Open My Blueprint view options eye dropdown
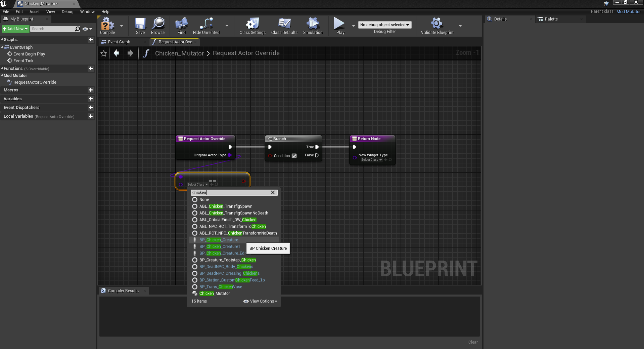The image size is (644, 349). (87, 29)
